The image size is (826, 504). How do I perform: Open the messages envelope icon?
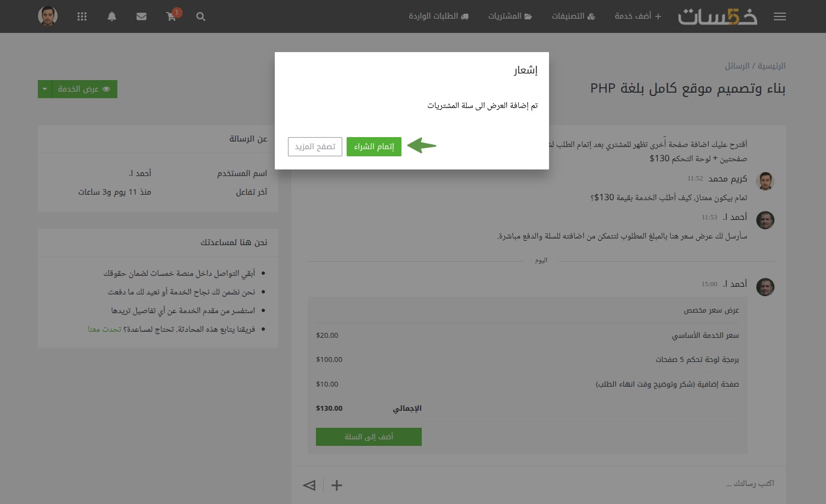tap(142, 16)
